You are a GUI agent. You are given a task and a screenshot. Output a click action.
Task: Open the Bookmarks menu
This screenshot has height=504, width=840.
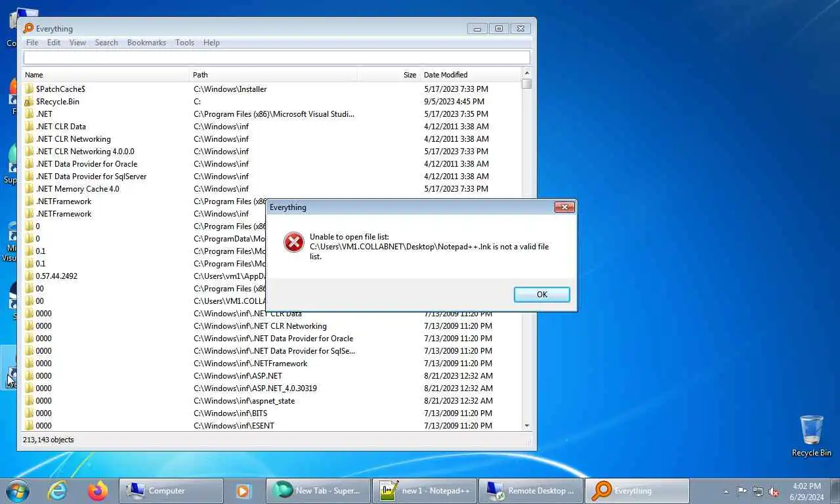pos(146,43)
